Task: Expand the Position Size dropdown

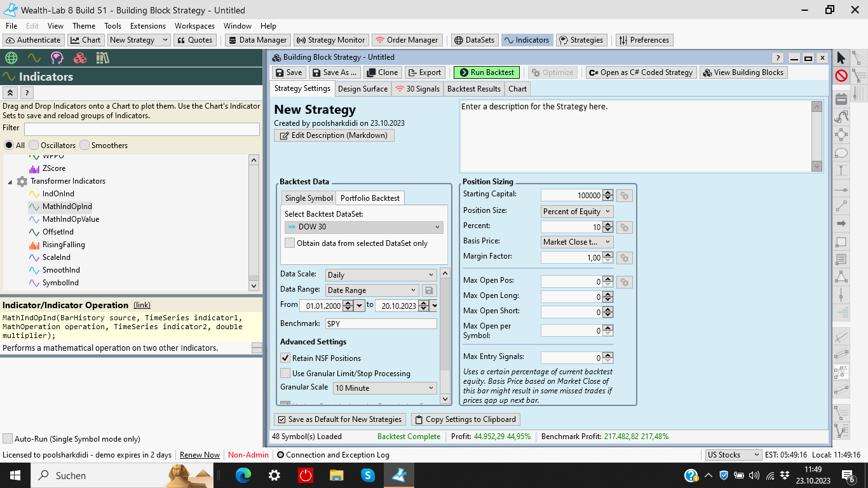Action: click(x=576, y=212)
